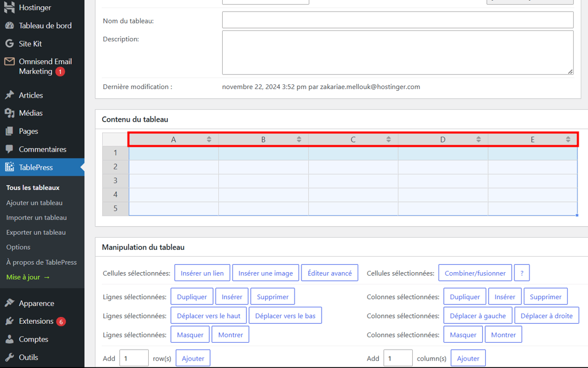The image size is (588, 368).
Task: Select Tous les tableaux submenu
Action: 33,187
